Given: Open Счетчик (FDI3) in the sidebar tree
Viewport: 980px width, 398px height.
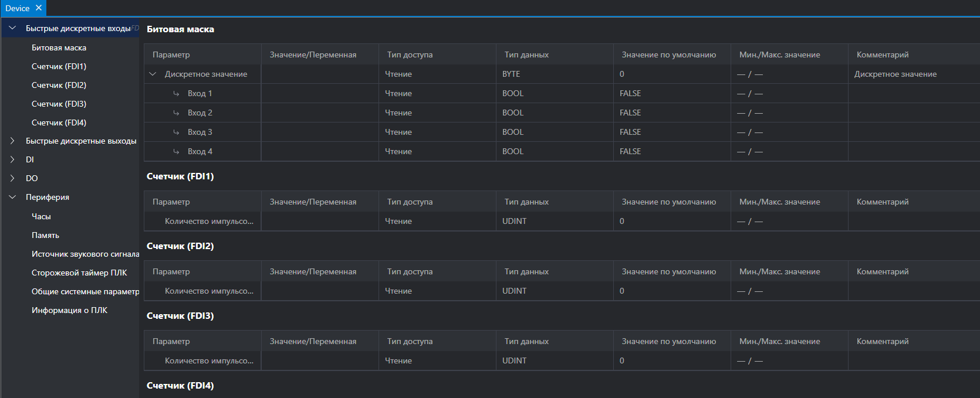Looking at the screenshot, I should point(59,104).
